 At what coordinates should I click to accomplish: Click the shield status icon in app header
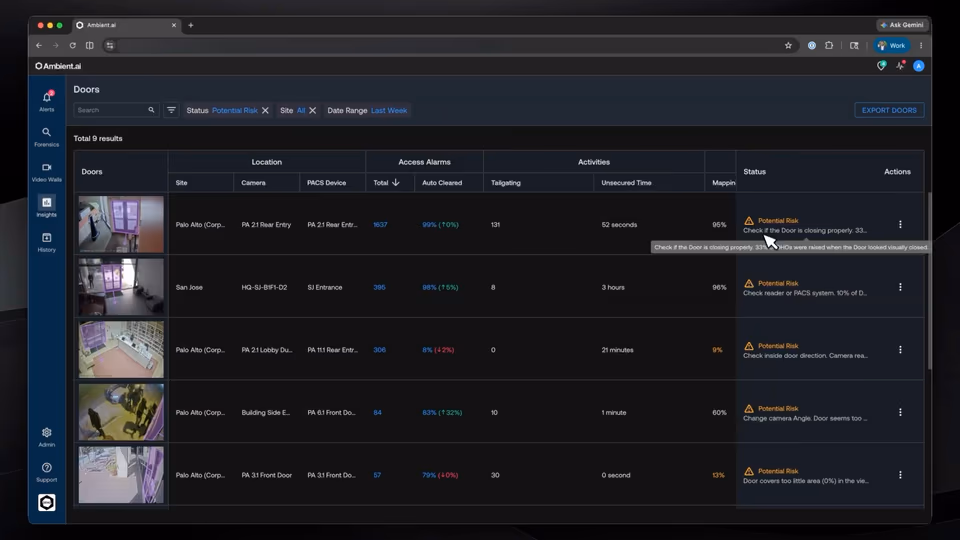[x=882, y=66]
